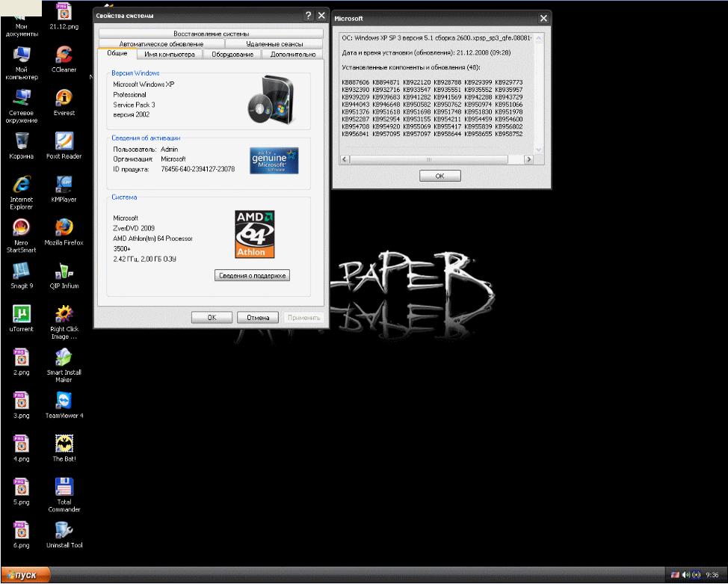728x584 pixels.
Task: Click Сведения о поддержке button
Action: tap(252, 275)
